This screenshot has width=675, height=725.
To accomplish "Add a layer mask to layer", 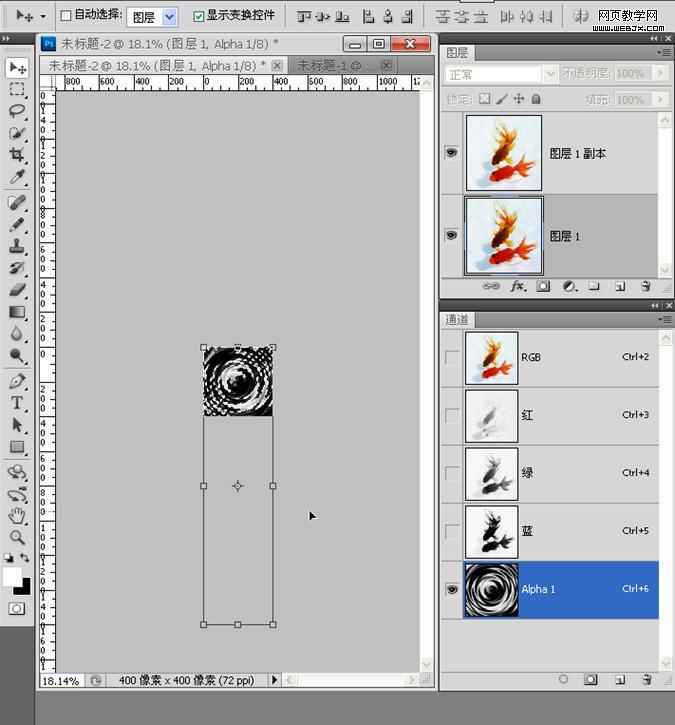I will [x=543, y=286].
